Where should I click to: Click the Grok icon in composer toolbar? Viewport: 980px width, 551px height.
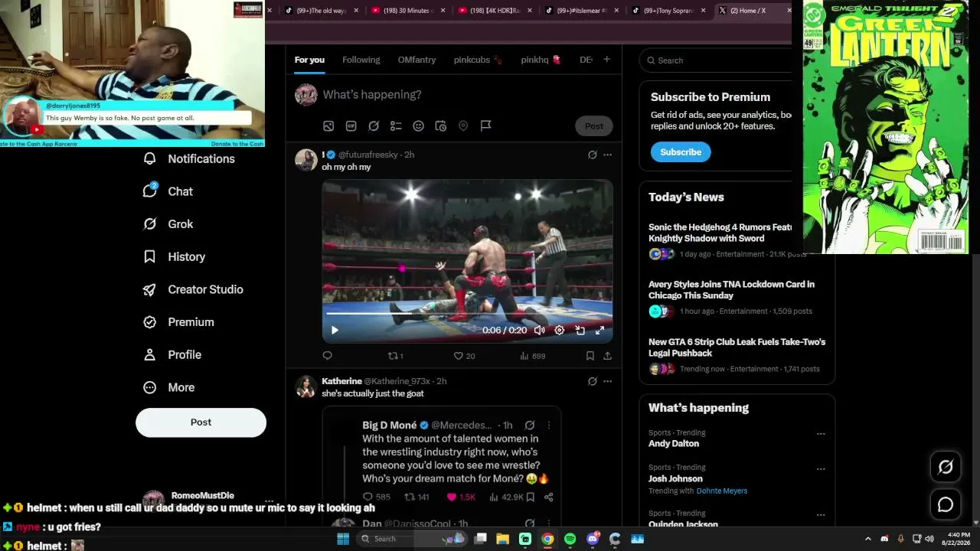coord(374,126)
